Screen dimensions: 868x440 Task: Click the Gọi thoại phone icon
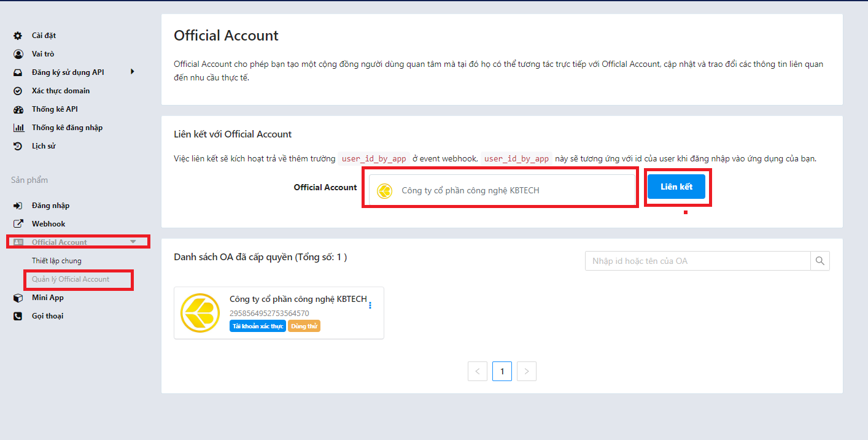(18, 316)
